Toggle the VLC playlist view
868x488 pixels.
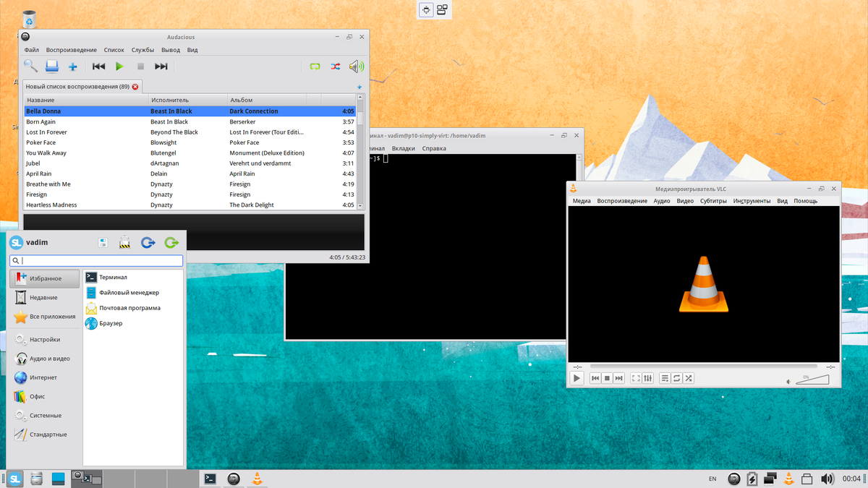tap(665, 378)
